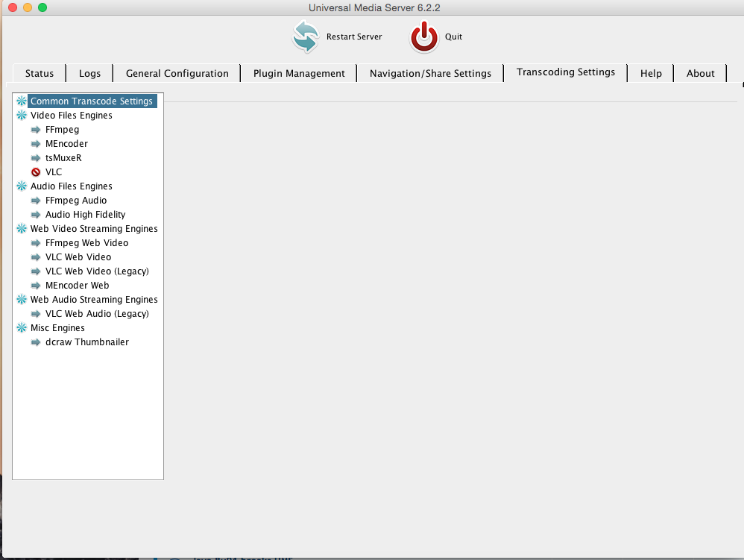Click arrow icon next to VLC Web Audio (Legacy)
This screenshot has width=744, height=560.
pyautogui.click(x=36, y=314)
